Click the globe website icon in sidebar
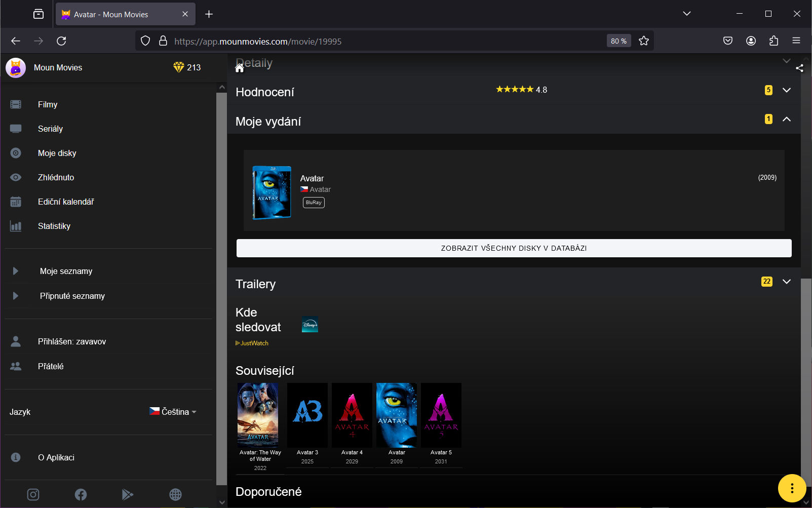 (175, 494)
